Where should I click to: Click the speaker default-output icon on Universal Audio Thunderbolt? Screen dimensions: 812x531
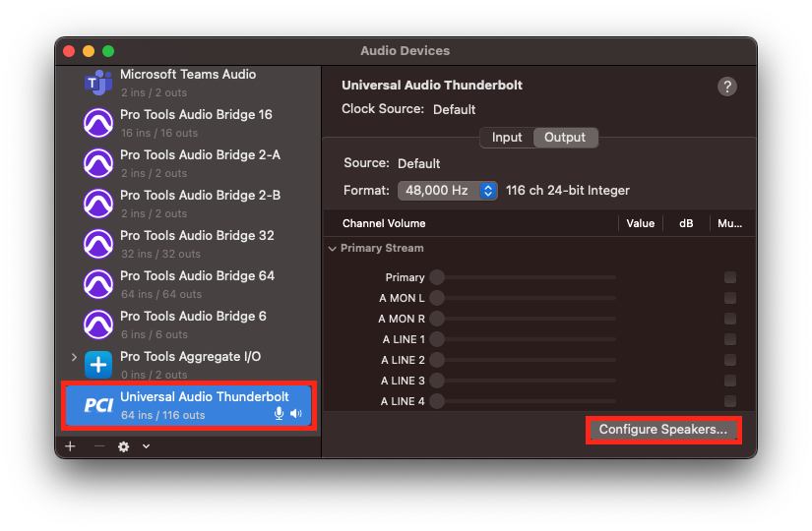[296, 414]
